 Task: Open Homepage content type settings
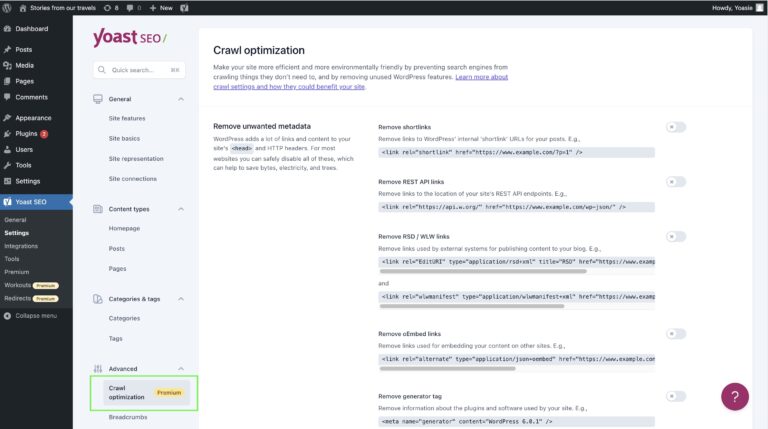pos(124,229)
